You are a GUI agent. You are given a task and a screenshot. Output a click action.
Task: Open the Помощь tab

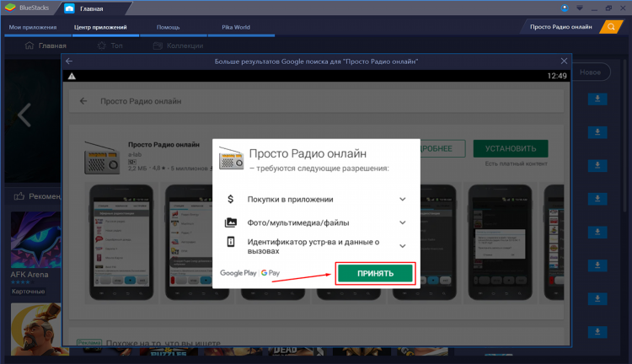(x=168, y=28)
